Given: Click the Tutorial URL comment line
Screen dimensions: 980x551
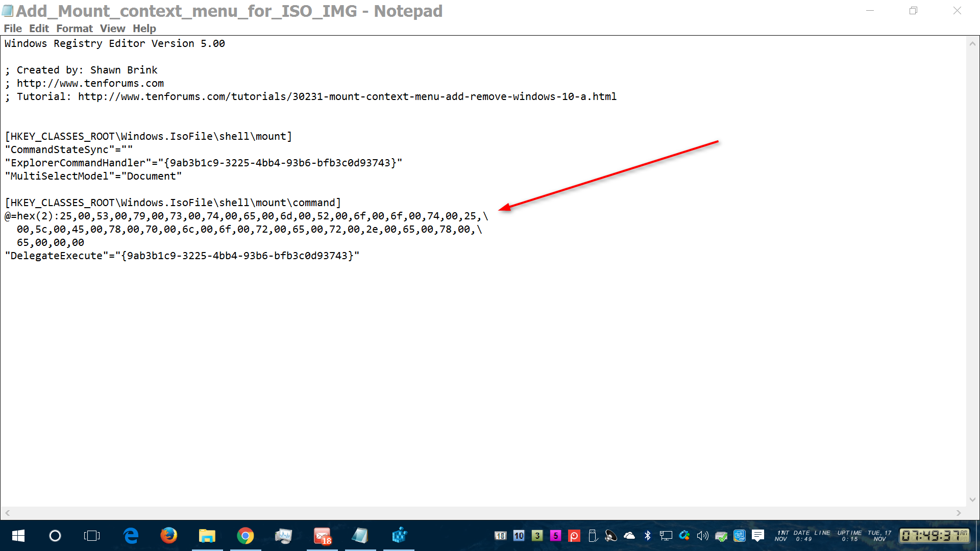Looking at the screenshot, I should (311, 97).
